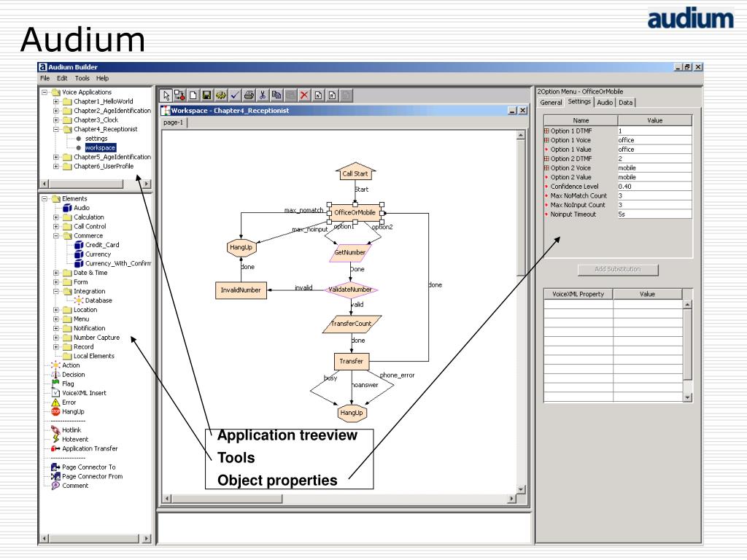This screenshot has height=560, width=747.
Task: Expand the Chapter3_Clock tree node
Action: [x=55, y=120]
